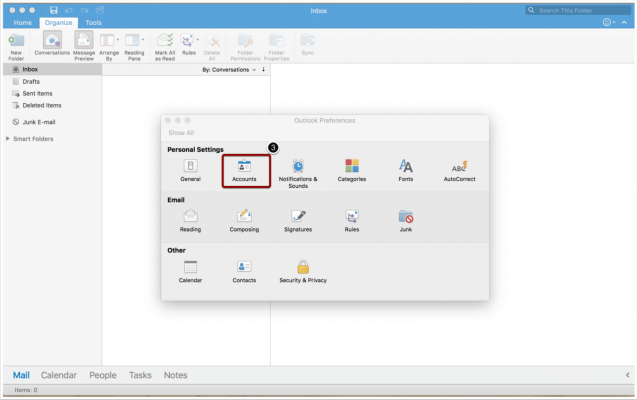Open General preferences
This screenshot has height=400, width=637.
[x=190, y=170]
